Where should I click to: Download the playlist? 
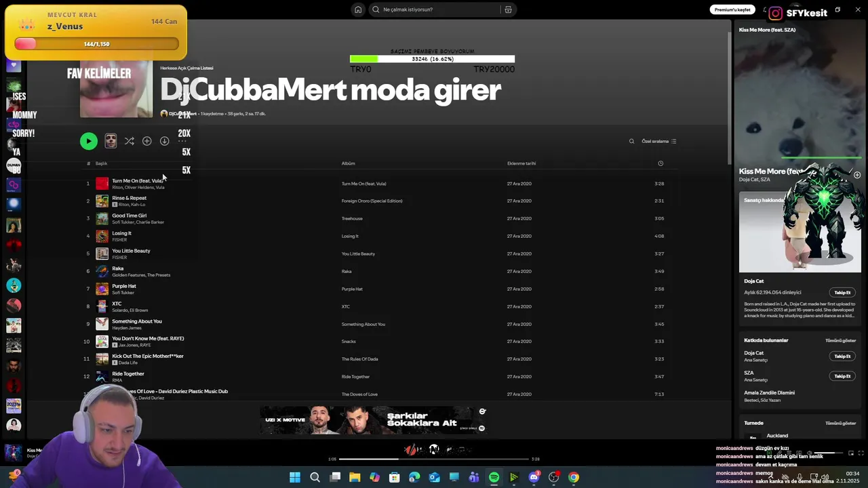pos(164,141)
